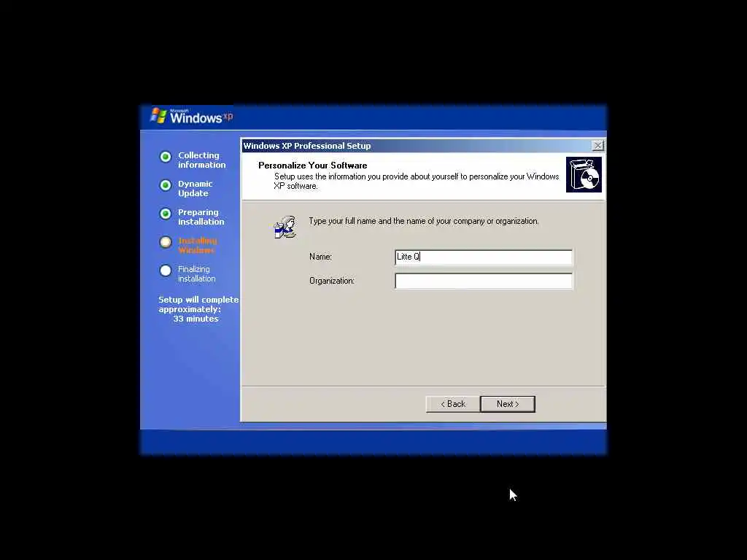The image size is (747, 560).
Task: Click the 'Windows XP Professional Setup' title bar text
Action: point(307,146)
